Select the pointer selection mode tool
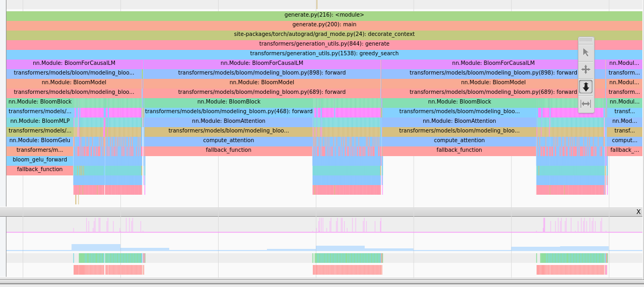 [x=586, y=52]
